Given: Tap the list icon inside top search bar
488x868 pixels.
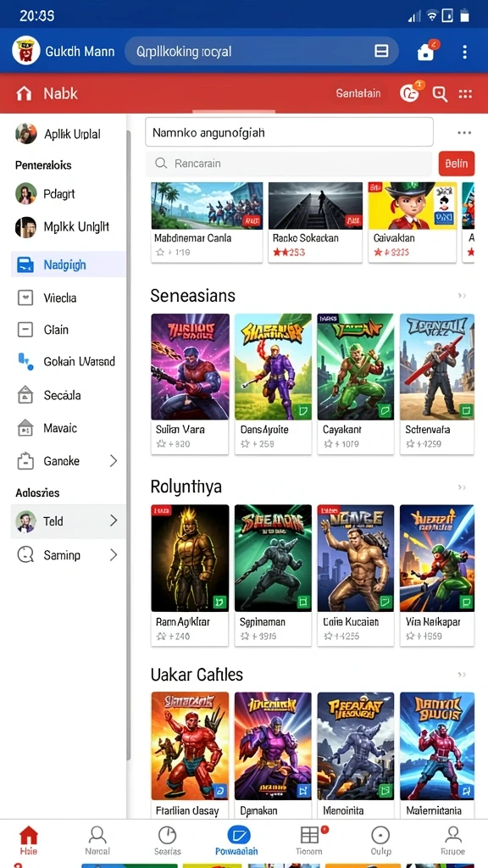Looking at the screenshot, I should [x=381, y=52].
